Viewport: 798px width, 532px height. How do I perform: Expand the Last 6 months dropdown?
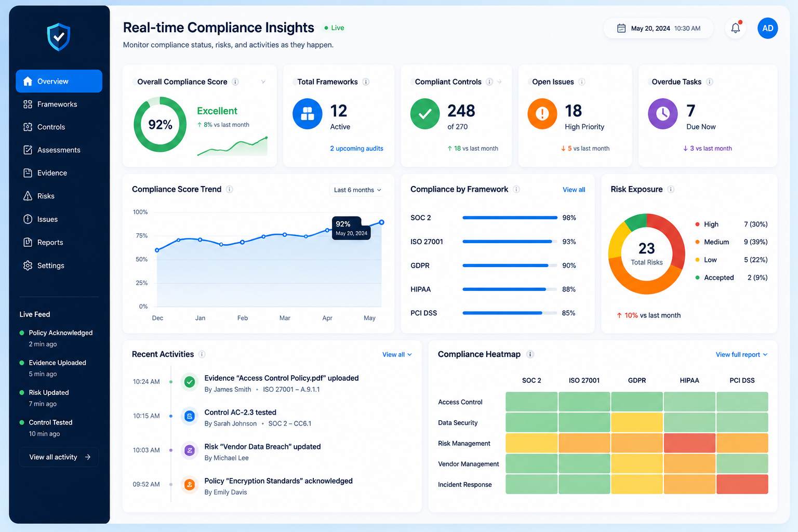(x=357, y=190)
